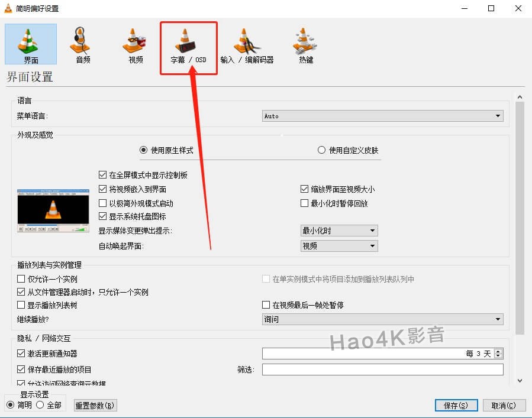Viewport: 532px width, 418px height.
Task: Toggle 缩放界面至视频大小 checkbox
Action: 304,189
